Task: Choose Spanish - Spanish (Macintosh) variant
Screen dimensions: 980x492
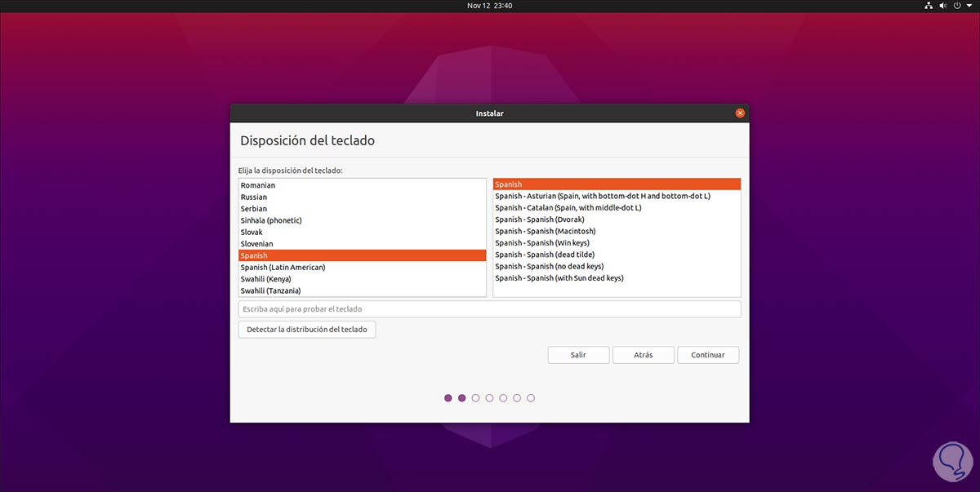Action: point(617,231)
